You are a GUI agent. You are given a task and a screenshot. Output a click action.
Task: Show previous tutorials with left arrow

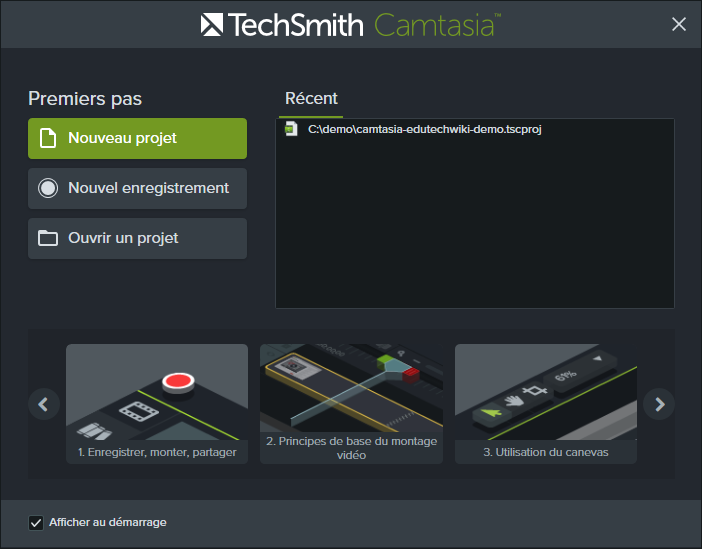click(x=43, y=404)
